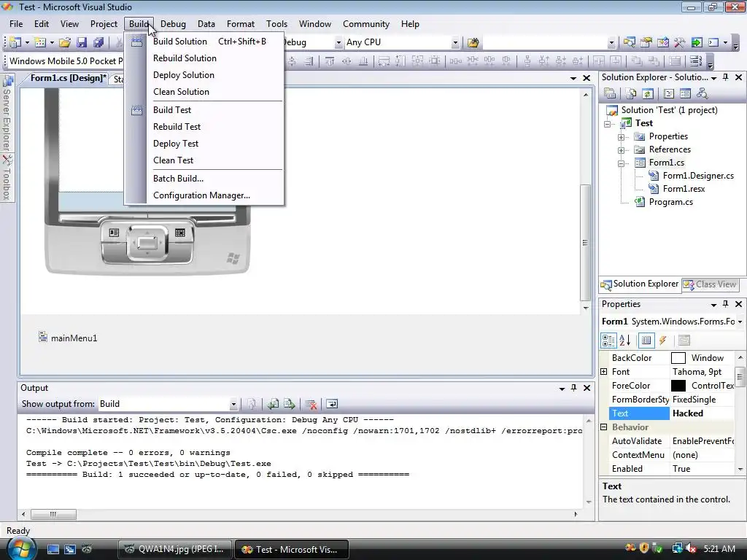Select the mainMenu1 component
747x560 pixels.
pos(68,338)
